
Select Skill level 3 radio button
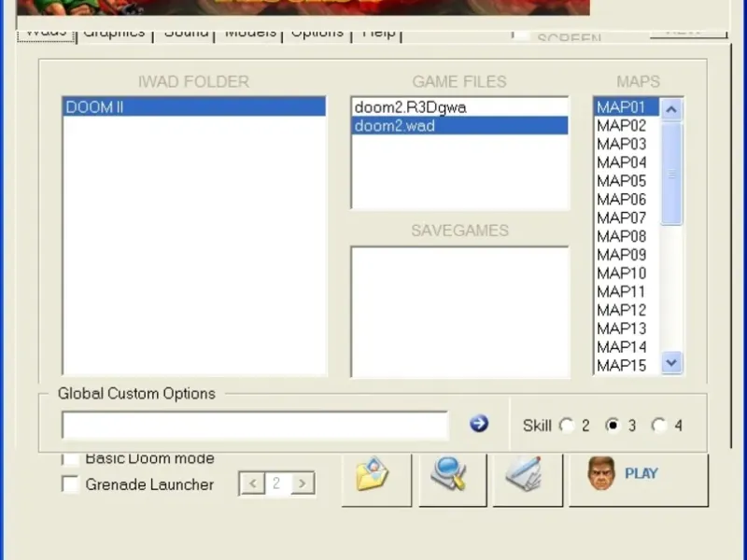click(613, 425)
